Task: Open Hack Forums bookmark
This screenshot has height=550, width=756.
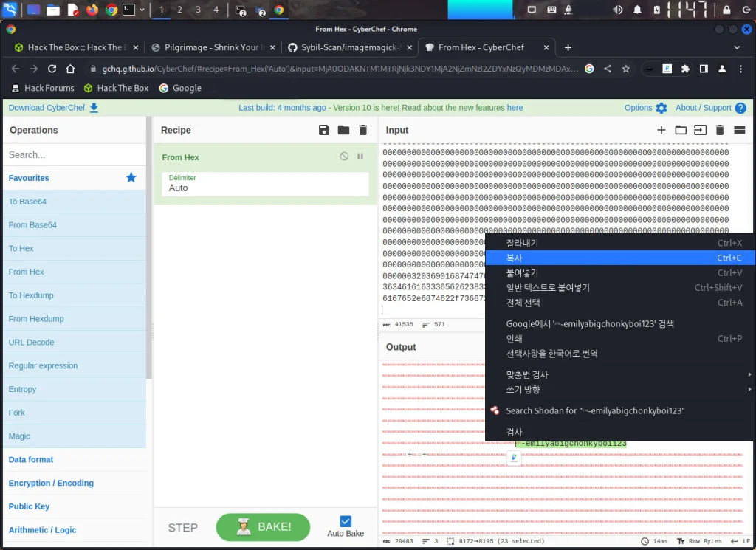Action: (42, 88)
